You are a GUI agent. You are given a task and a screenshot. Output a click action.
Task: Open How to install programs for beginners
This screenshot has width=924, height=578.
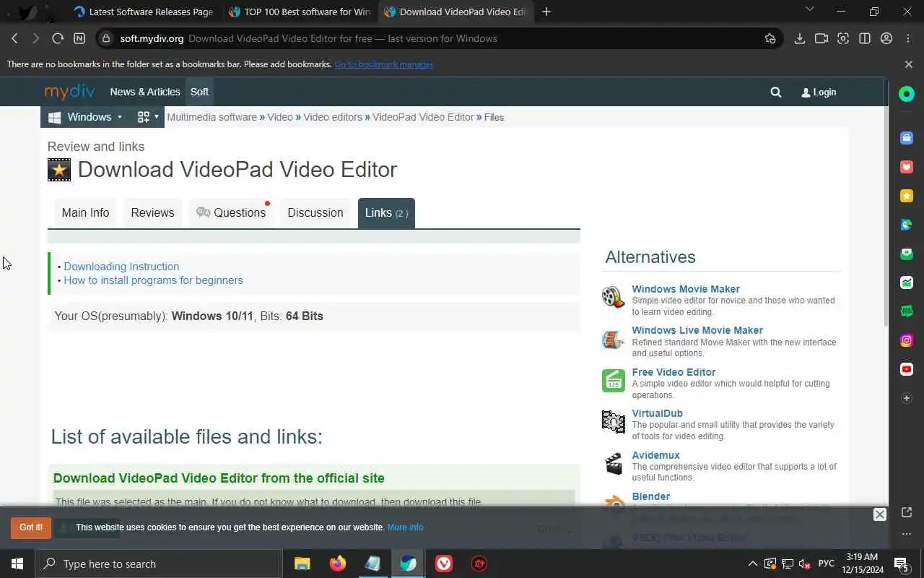coord(153,280)
